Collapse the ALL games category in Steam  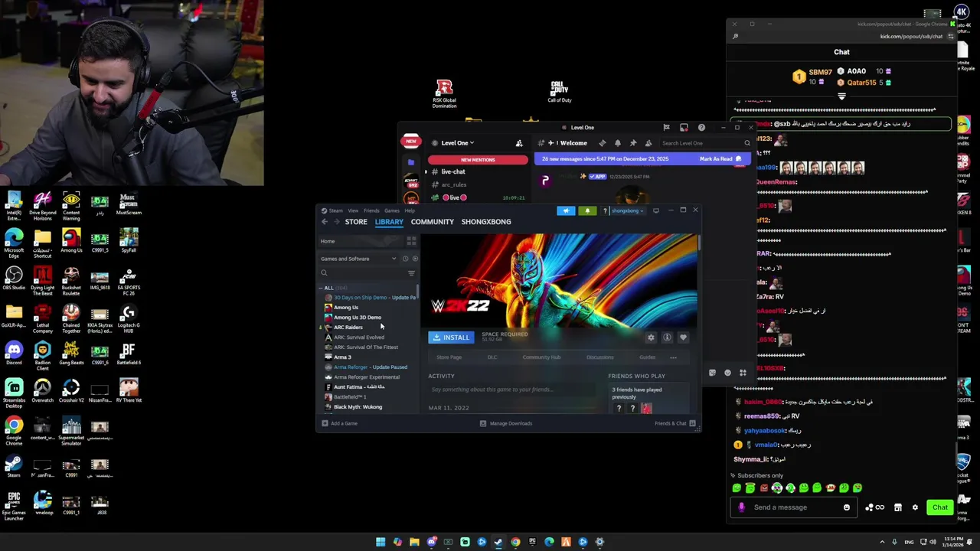[x=321, y=288]
